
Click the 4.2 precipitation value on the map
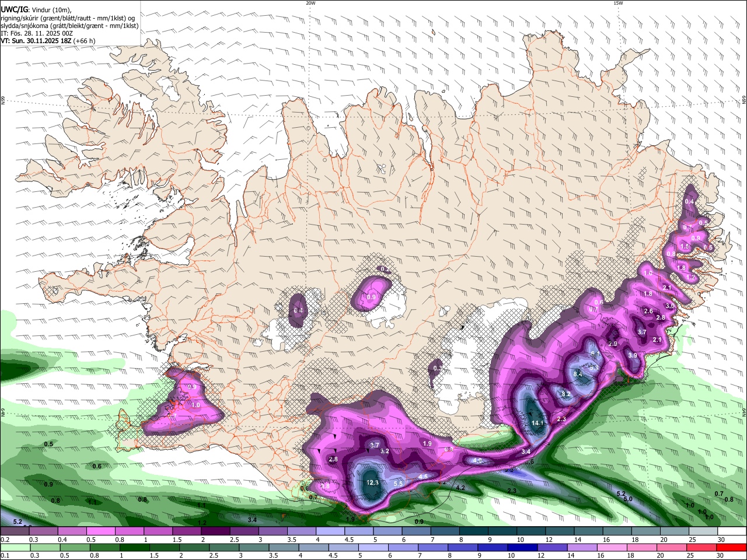[x=460, y=488]
